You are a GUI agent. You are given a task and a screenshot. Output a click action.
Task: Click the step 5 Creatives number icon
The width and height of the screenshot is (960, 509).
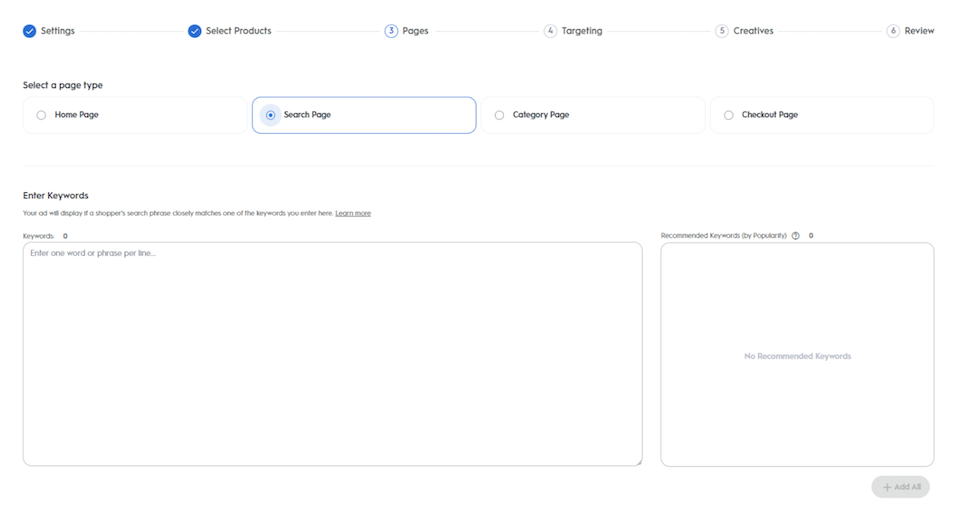[x=722, y=31]
